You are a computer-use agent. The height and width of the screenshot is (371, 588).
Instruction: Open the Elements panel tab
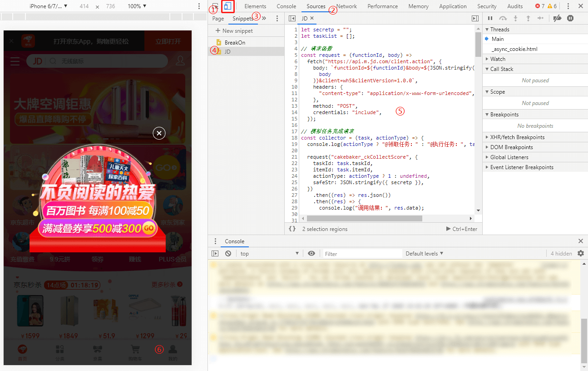[x=255, y=6]
